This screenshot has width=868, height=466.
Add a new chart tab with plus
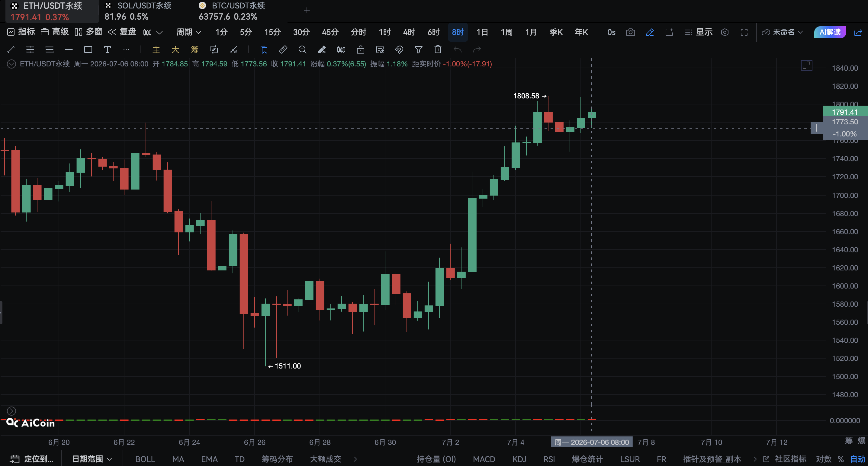click(x=307, y=11)
